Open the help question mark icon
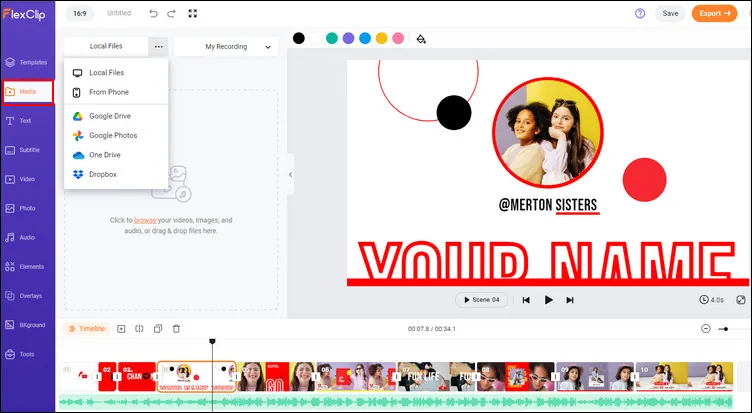Viewport: 752px width, 413px height. tap(640, 13)
